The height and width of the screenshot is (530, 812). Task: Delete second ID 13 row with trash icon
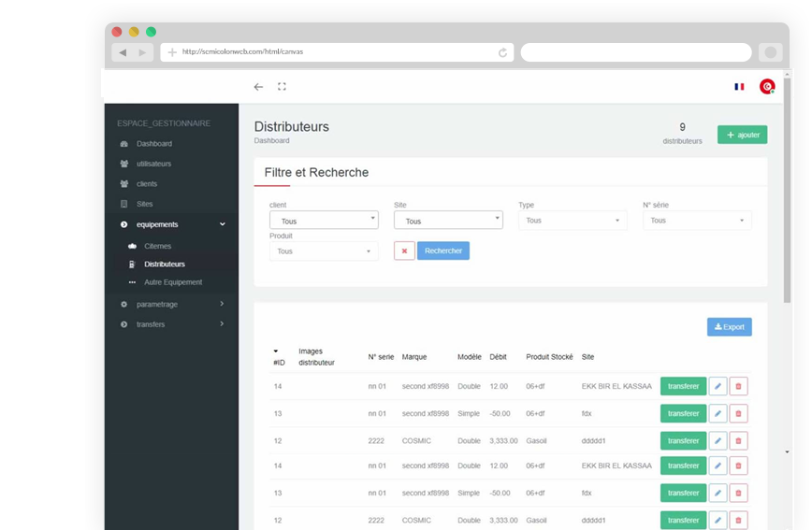click(738, 494)
